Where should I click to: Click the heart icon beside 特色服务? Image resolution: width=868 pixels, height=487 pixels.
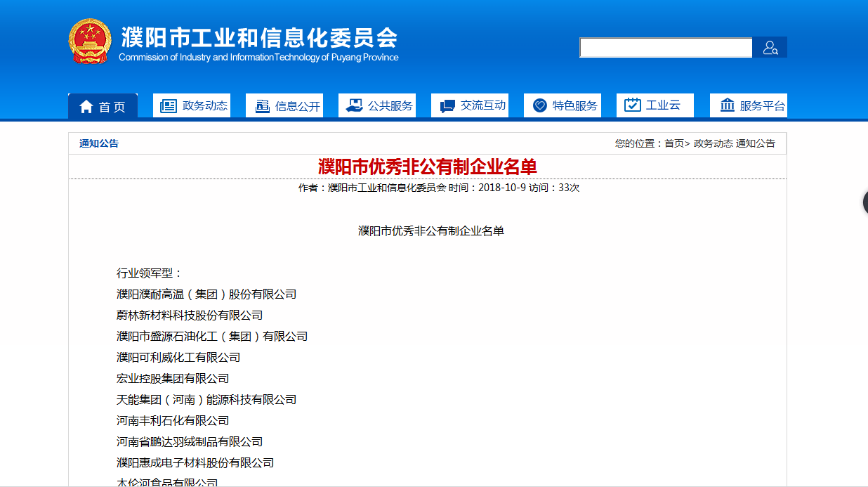pyautogui.click(x=539, y=105)
